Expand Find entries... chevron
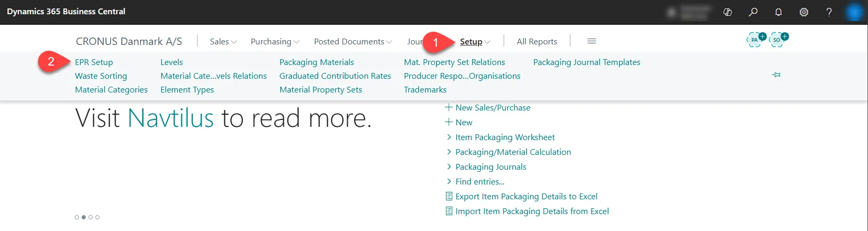Viewport: 868px width, 231px height. click(449, 181)
